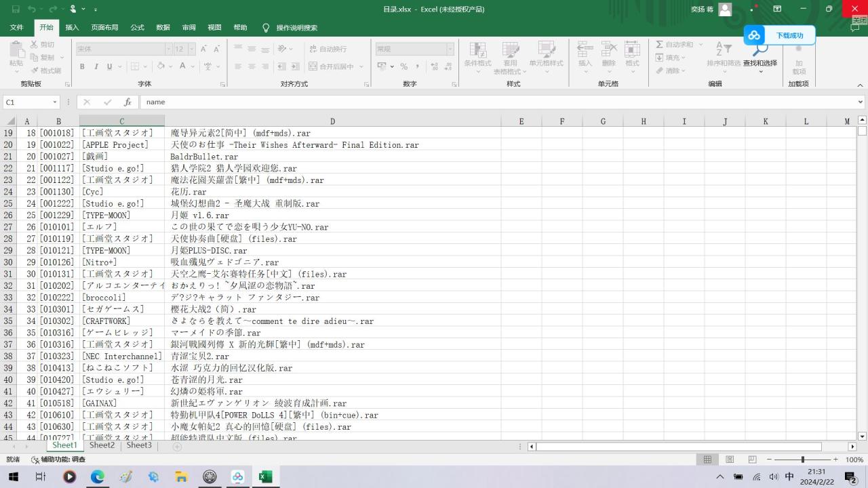Open File Explorer from the taskbar
Viewport: 868px width, 488px height.
181,476
